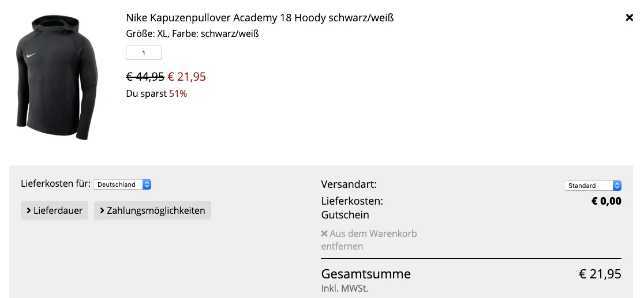Click the chevron icon on Zahlungsmöglichkeiten

tap(102, 210)
